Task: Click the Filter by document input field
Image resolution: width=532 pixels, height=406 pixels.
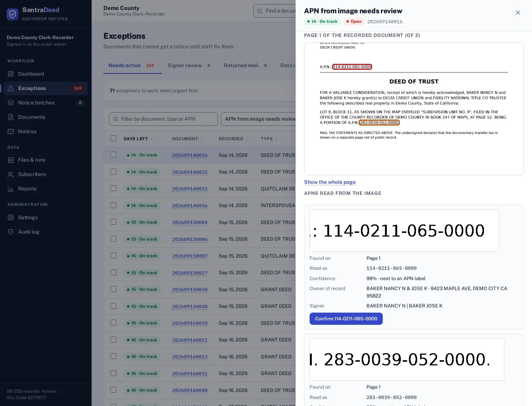Action: pos(163,119)
